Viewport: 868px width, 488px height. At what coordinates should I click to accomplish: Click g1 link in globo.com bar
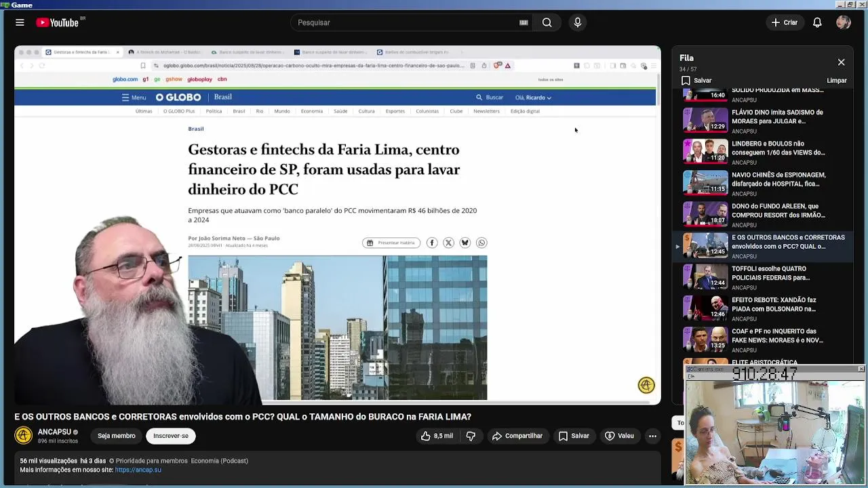pyautogui.click(x=146, y=79)
